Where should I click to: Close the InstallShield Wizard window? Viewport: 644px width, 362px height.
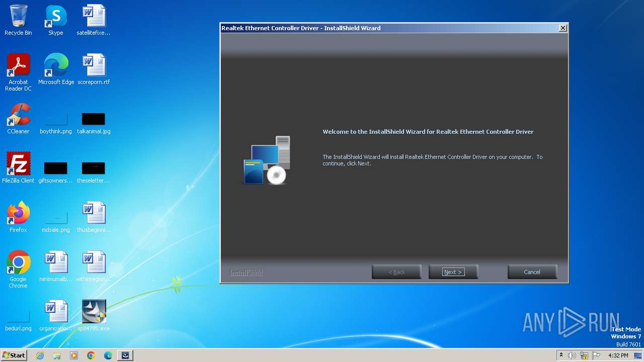(562, 28)
